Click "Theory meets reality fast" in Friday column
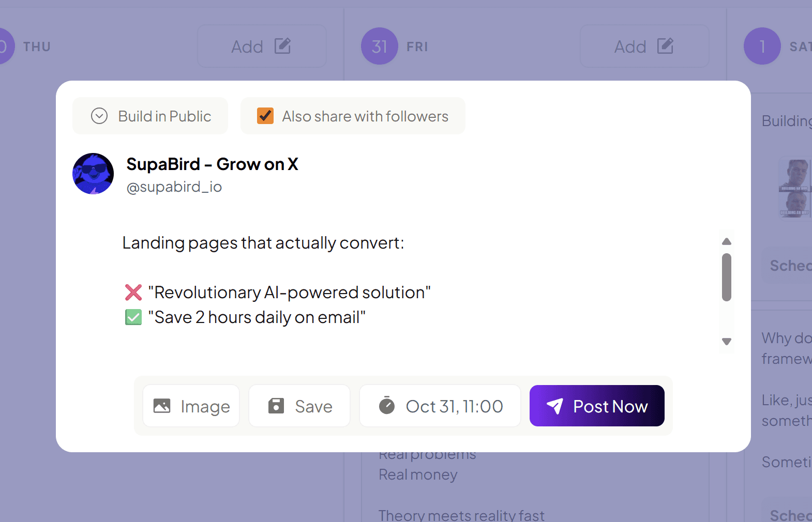The image size is (812, 522). (x=461, y=515)
